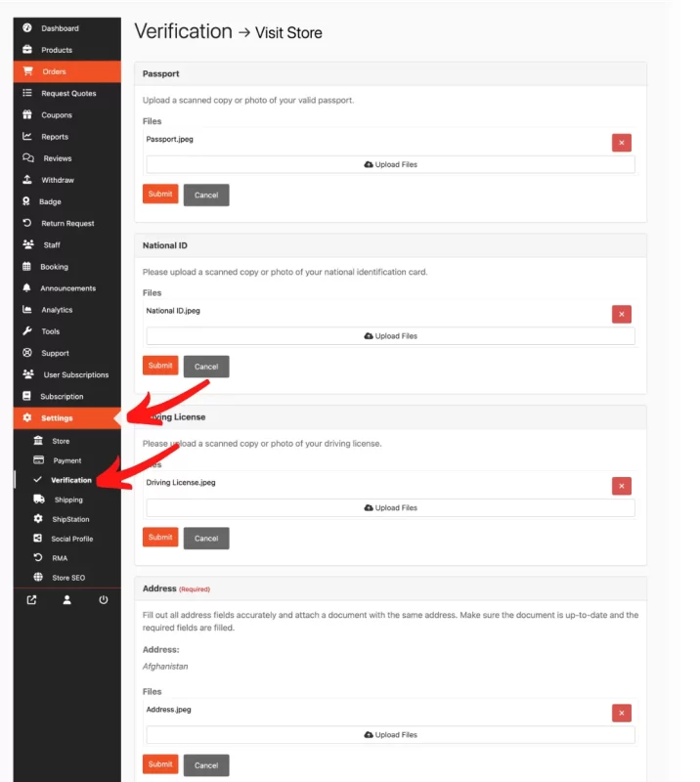Click the visit store external link icon

click(x=31, y=600)
